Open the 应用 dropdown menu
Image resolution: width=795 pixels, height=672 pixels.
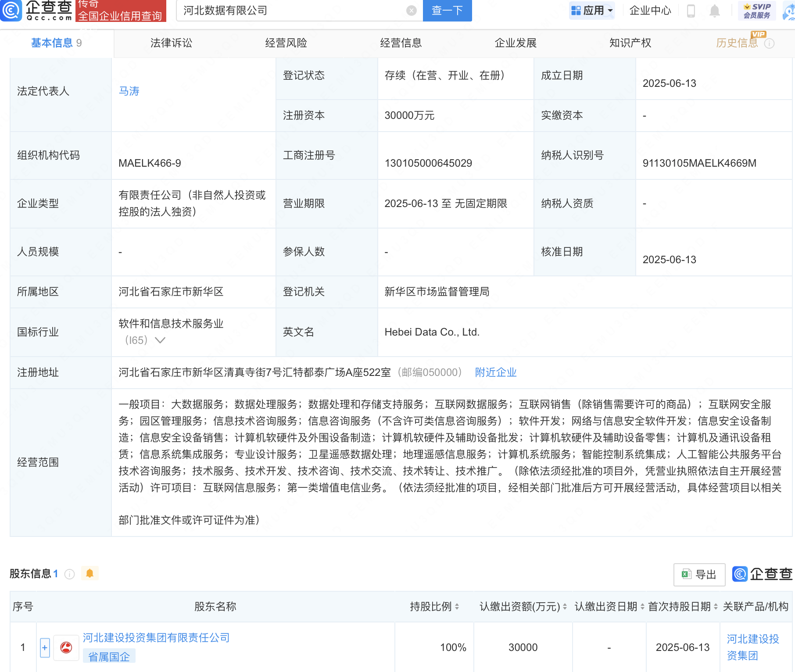592,11
